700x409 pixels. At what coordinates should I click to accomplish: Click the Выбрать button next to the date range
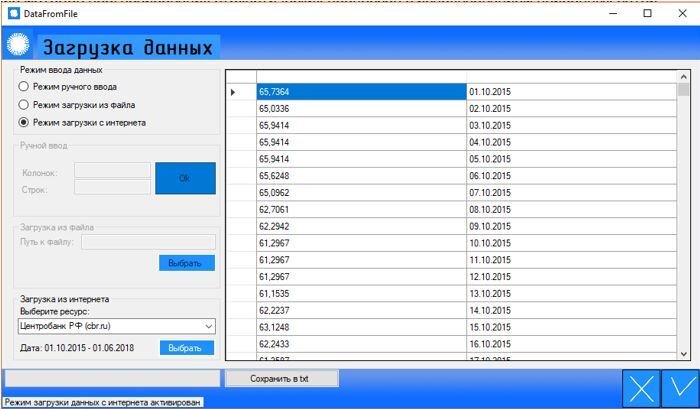pos(186,348)
